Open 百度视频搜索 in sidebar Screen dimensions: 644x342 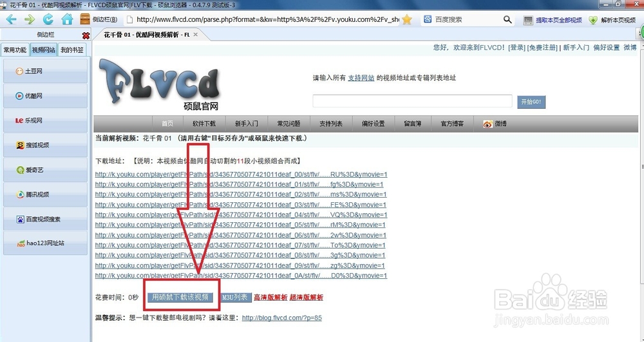[x=45, y=219]
